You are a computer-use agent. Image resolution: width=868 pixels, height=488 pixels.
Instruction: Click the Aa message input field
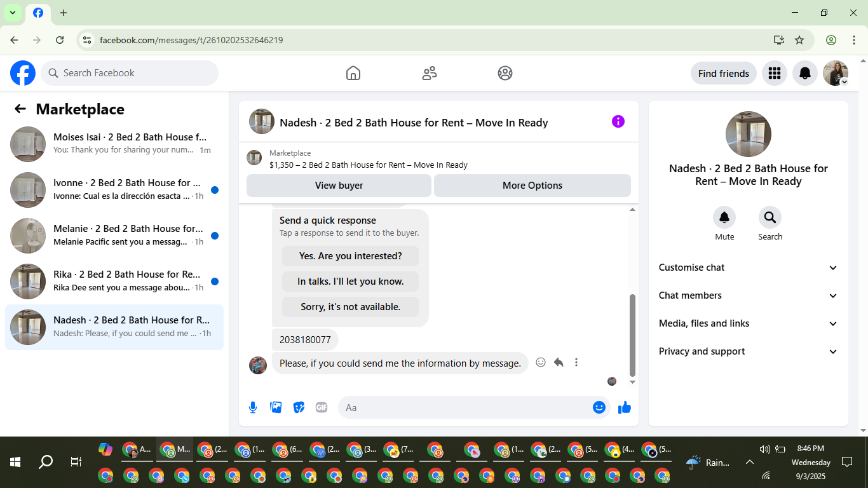click(474, 407)
